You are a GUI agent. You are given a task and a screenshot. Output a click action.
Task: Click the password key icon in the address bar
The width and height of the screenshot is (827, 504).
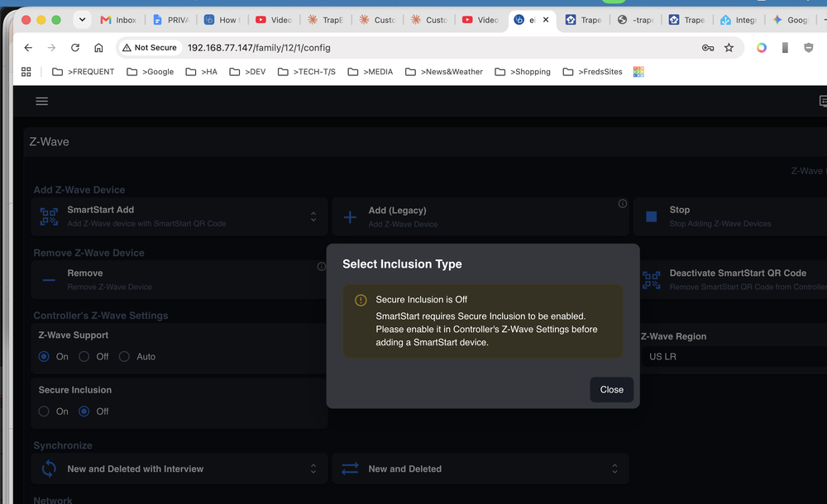tap(708, 48)
